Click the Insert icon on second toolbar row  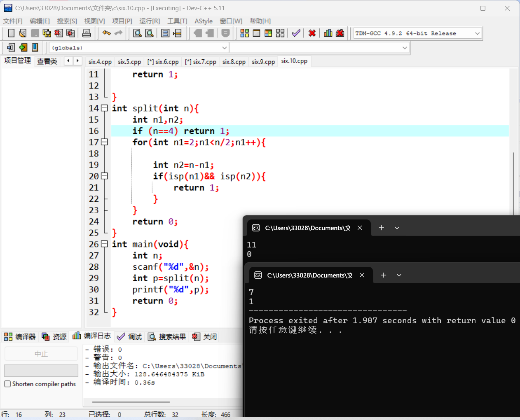coord(11,48)
